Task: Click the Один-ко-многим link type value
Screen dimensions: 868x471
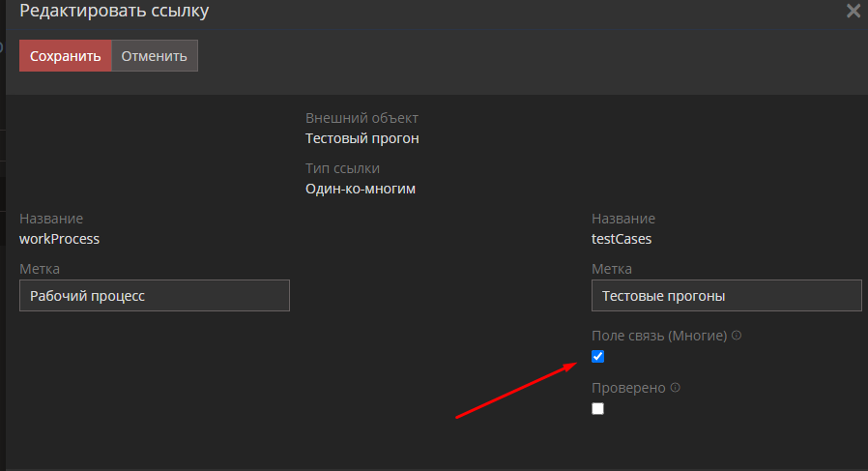Action: pyautogui.click(x=360, y=189)
